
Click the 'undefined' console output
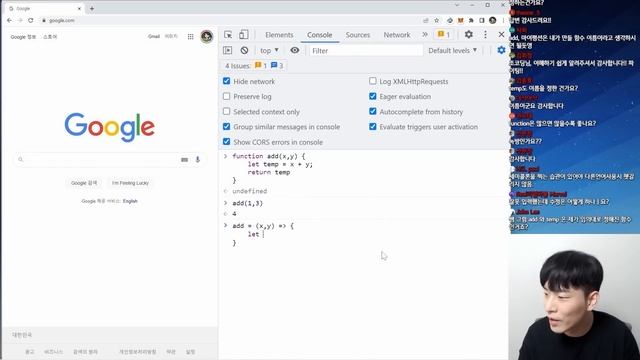point(249,191)
